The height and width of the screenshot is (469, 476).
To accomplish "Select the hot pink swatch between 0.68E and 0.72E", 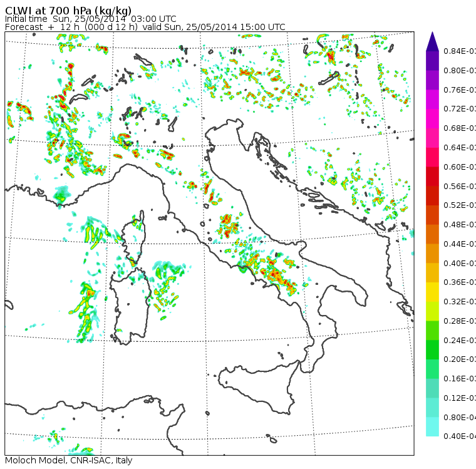I will [x=432, y=118].
